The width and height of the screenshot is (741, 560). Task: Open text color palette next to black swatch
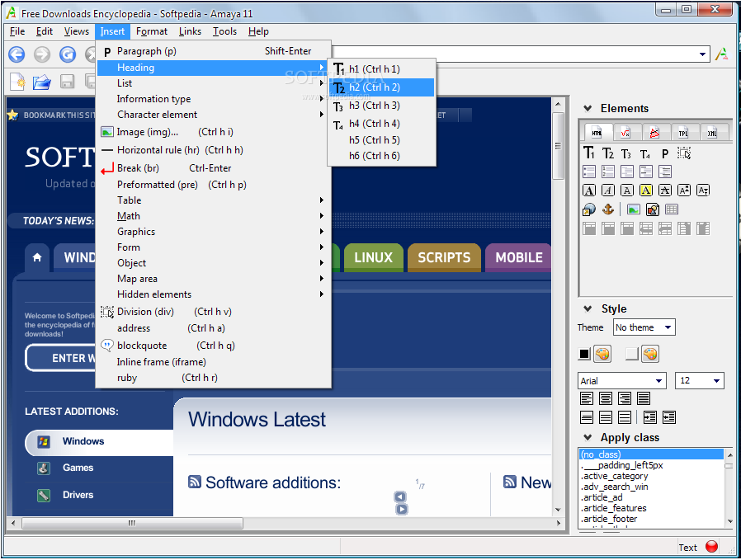[x=602, y=354]
